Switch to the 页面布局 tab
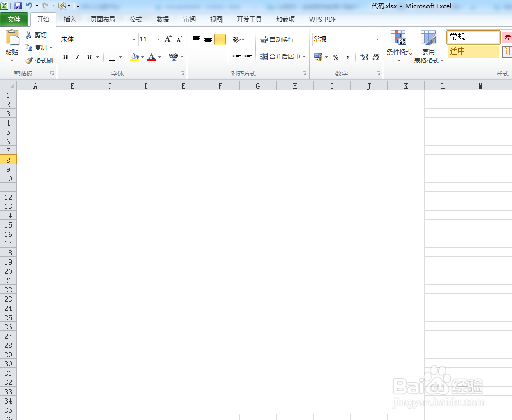The height and width of the screenshot is (420, 512). [103, 20]
